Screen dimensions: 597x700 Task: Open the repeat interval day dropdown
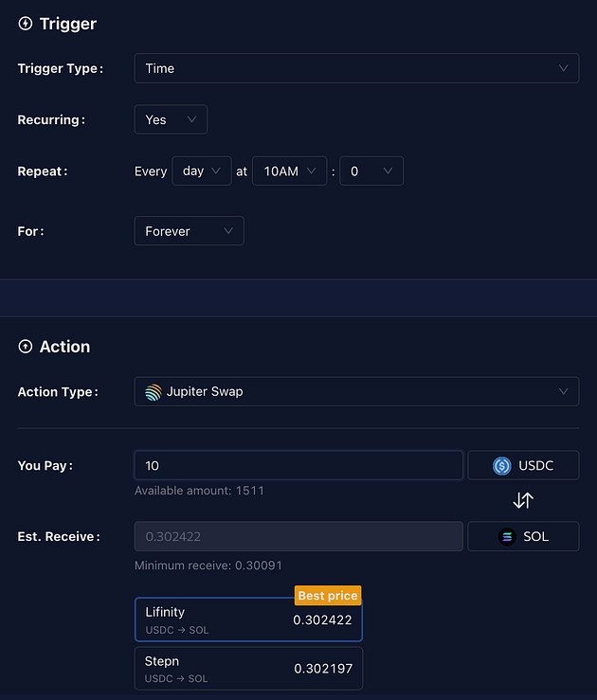202,171
